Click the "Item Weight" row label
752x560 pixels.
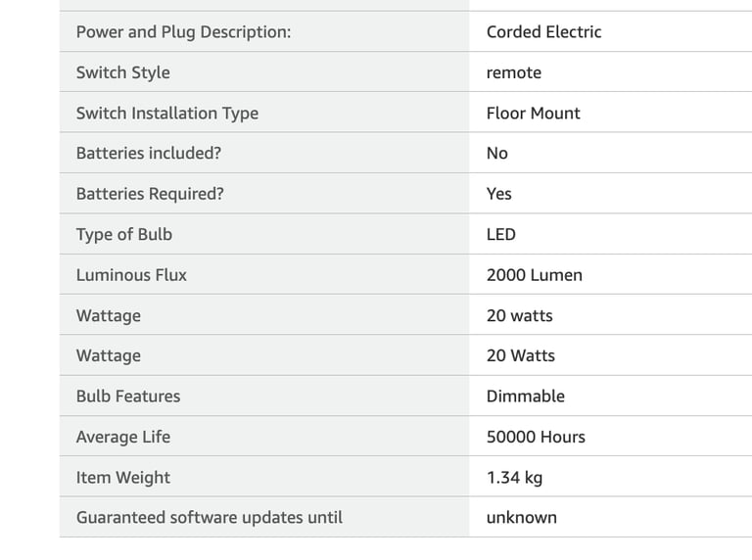click(x=122, y=478)
